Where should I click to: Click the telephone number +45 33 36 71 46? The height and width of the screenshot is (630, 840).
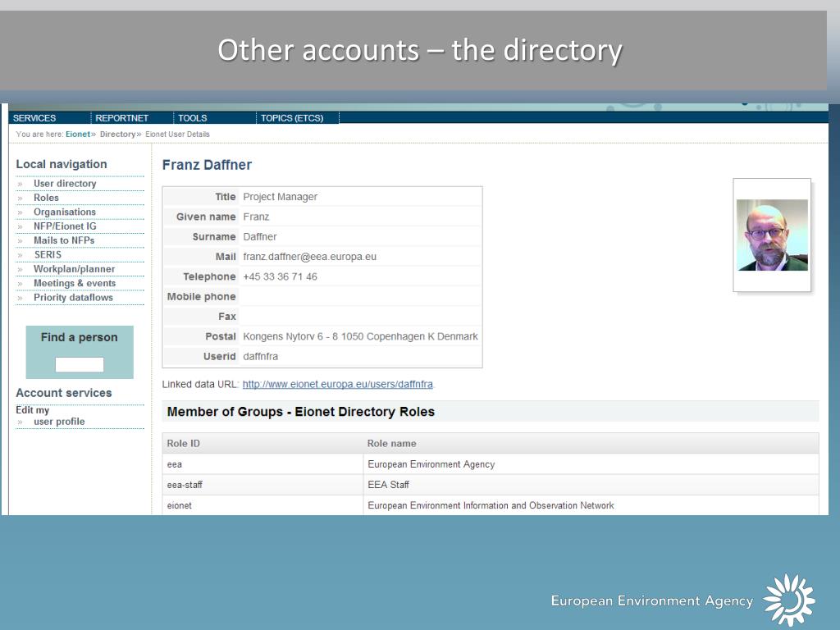[281, 276]
